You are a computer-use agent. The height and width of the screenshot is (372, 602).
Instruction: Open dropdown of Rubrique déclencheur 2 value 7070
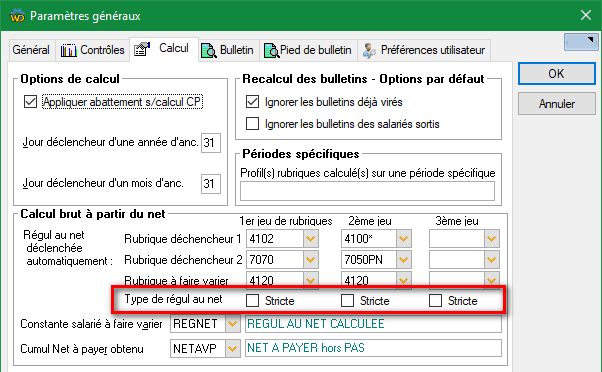click(311, 260)
